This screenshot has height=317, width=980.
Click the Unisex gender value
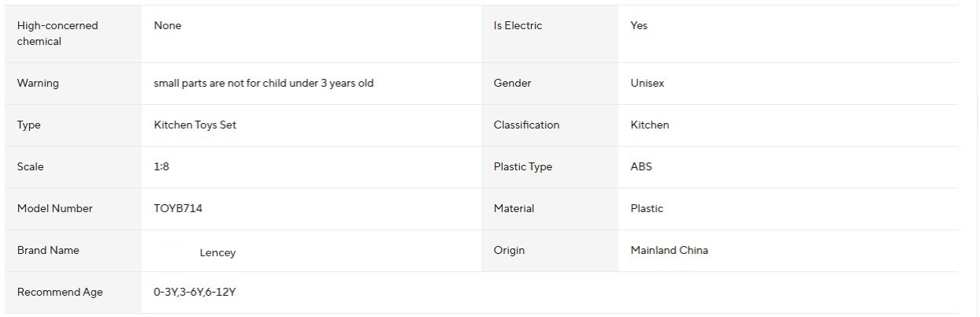(x=647, y=84)
